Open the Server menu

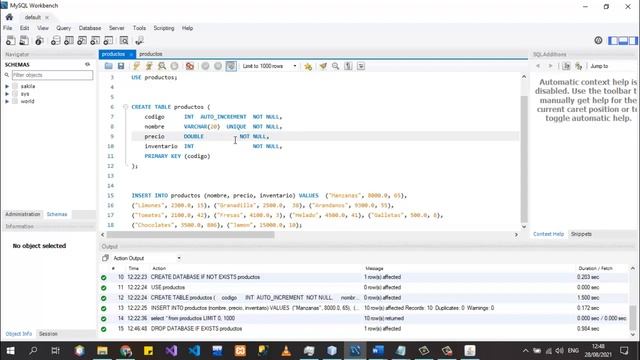pos(116,28)
